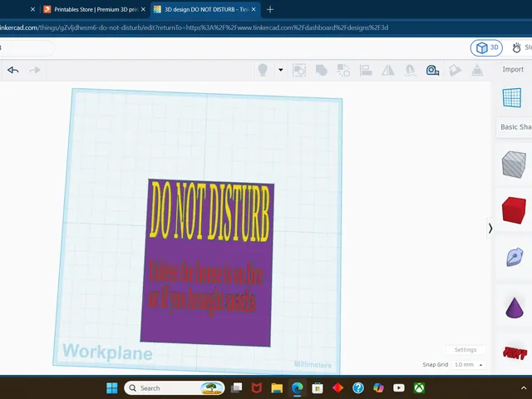Viewport: 532px width, 399px height.
Task: Show hidden system tray icons
Action: [x=524, y=388]
